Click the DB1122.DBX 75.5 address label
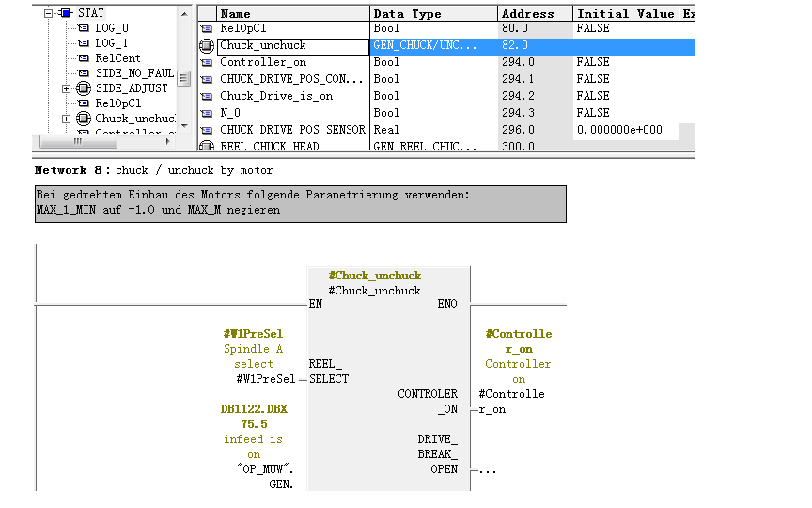812x508 pixels. pos(254,417)
